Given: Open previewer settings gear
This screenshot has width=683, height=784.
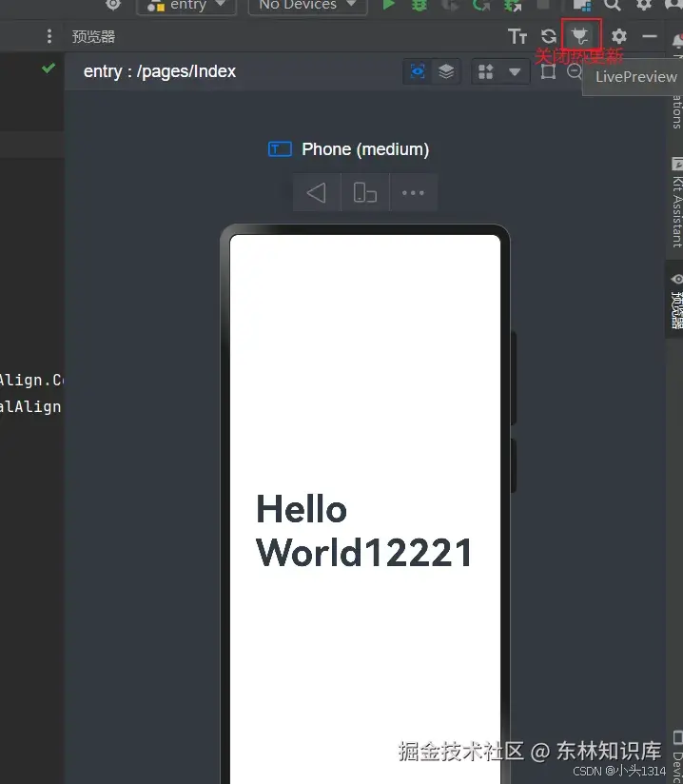Looking at the screenshot, I should coord(619,36).
